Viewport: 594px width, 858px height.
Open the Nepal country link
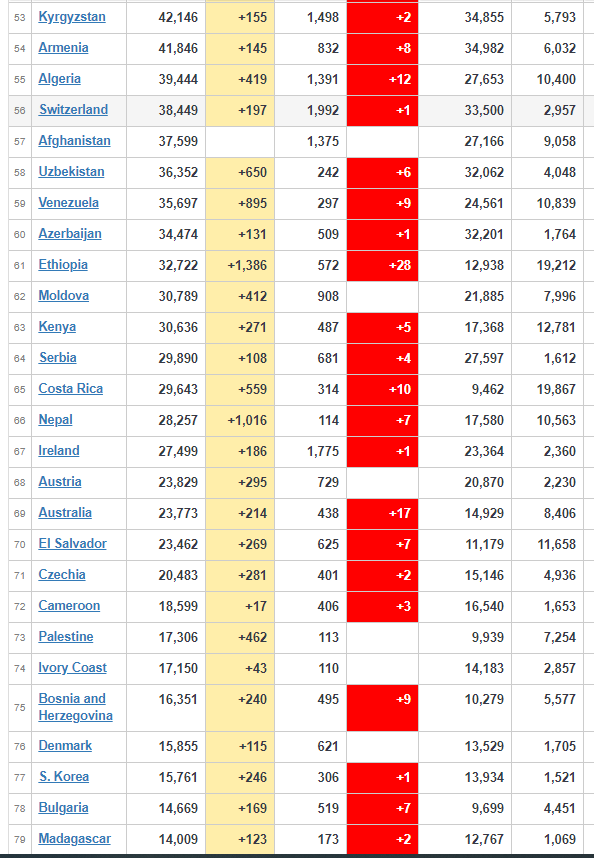pyautogui.click(x=55, y=420)
